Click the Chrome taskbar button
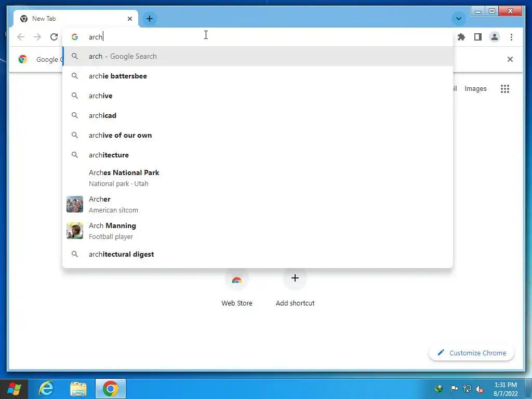Viewport: 532px width, 399px height. pos(111,389)
